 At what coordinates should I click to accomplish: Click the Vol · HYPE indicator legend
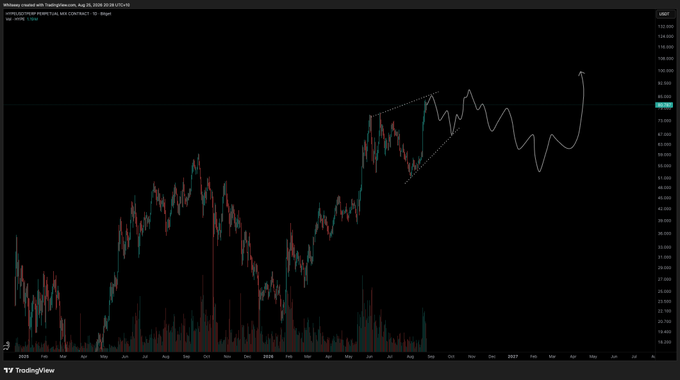[15, 19]
